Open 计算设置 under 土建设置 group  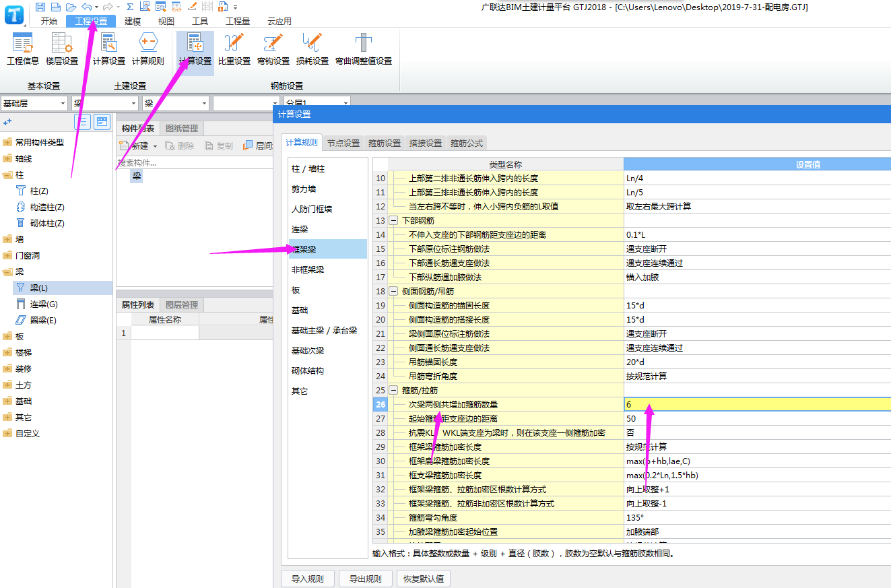click(x=109, y=48)
